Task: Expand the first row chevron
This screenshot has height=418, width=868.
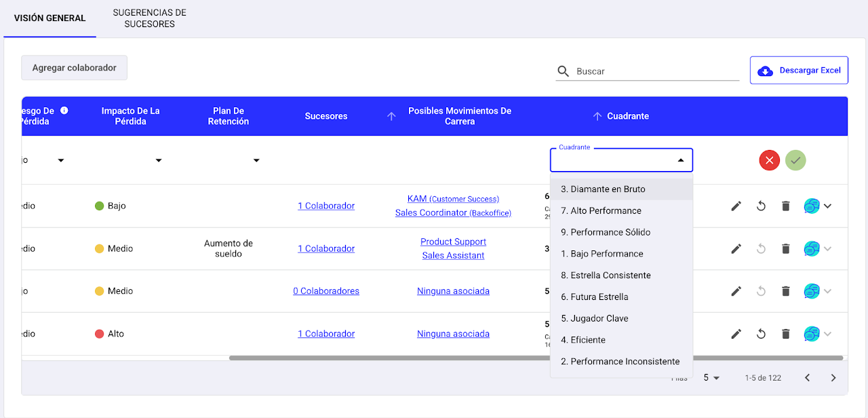Action: tap(827, 206)
